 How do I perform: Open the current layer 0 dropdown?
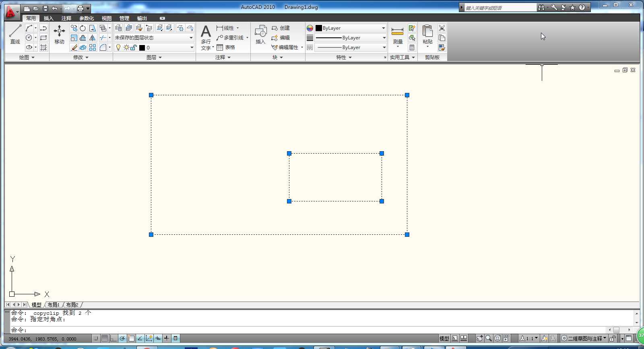[154, 47]
